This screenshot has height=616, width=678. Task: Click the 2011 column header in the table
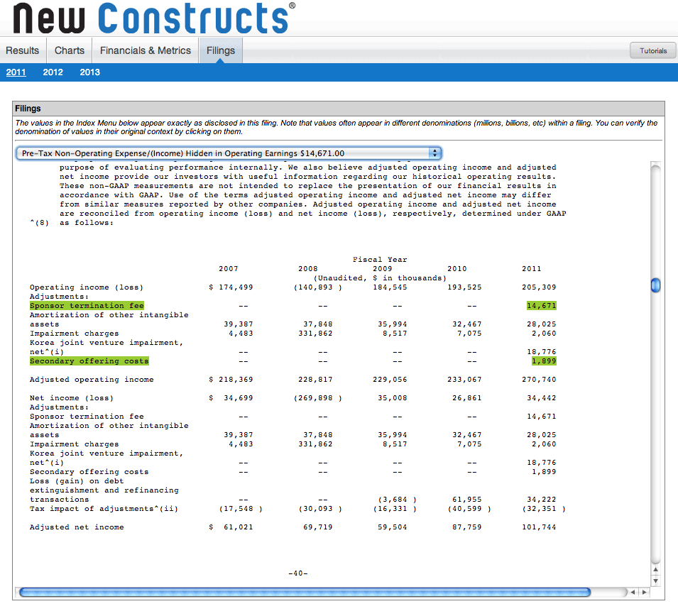point(532,269)
